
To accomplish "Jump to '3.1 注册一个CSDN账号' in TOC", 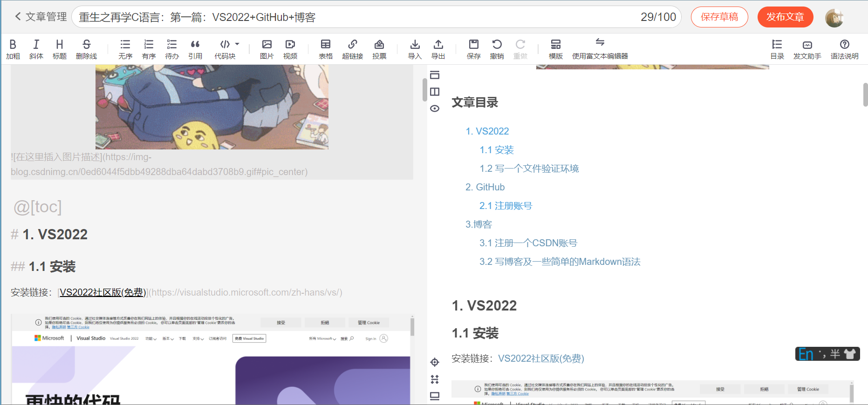I will click(528, 243).
